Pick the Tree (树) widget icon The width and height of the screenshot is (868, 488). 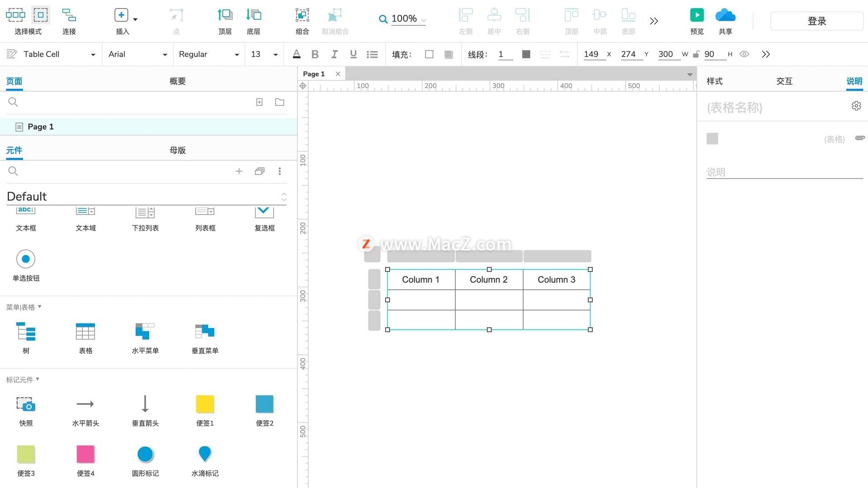[x=26, y=332]
